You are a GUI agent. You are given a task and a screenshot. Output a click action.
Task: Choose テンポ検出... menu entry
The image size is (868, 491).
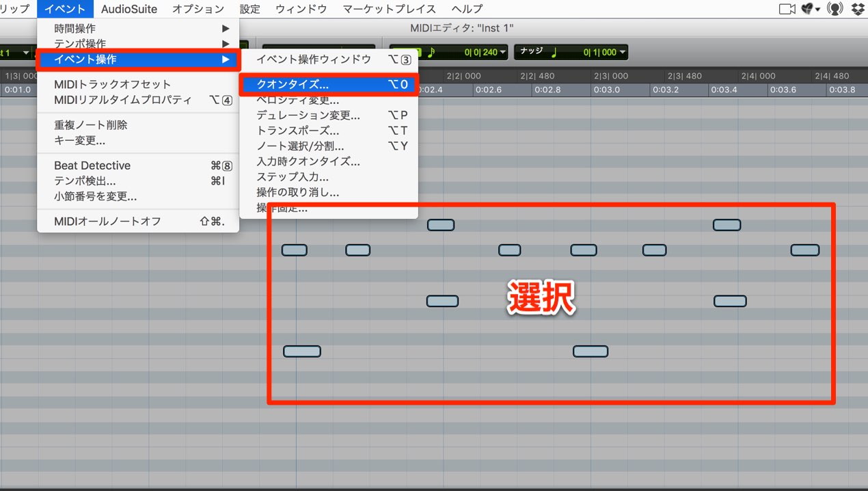click(x=138, y=181)
